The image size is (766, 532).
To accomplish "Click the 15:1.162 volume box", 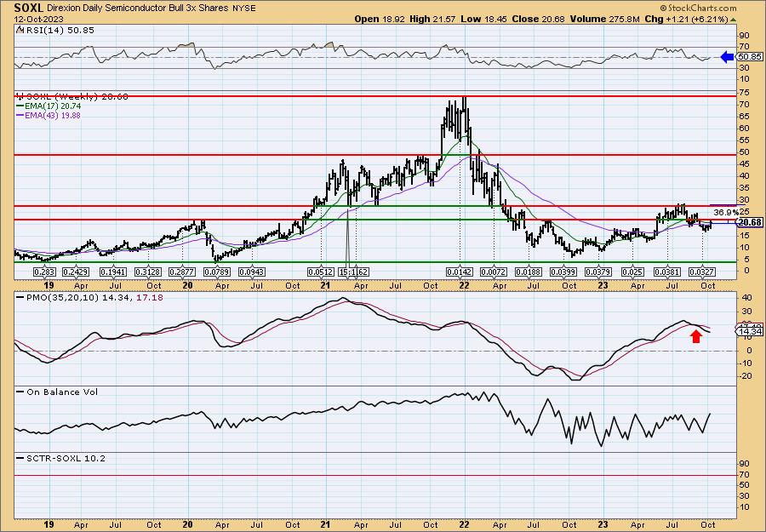I will coord(354,272).
